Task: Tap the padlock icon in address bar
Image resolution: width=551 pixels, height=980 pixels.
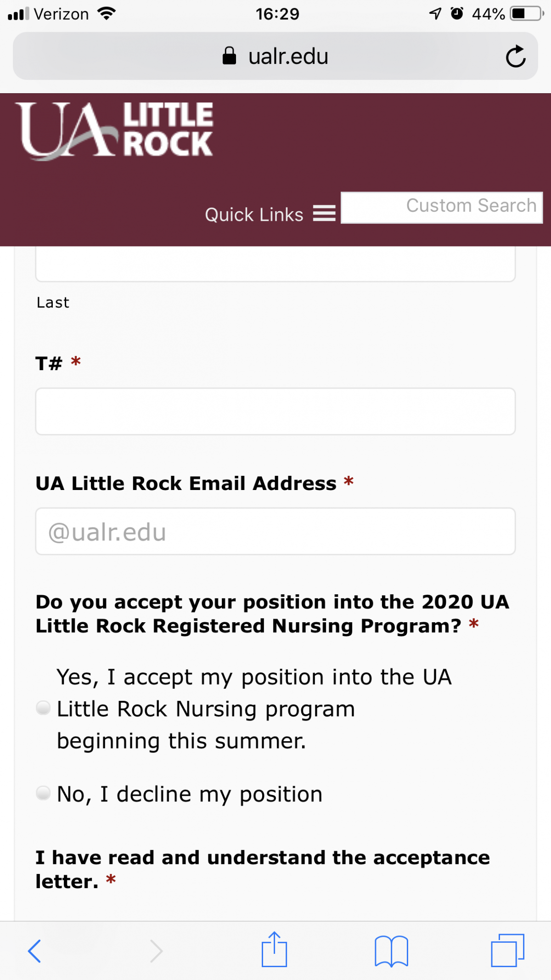Action: coord(229,56)
